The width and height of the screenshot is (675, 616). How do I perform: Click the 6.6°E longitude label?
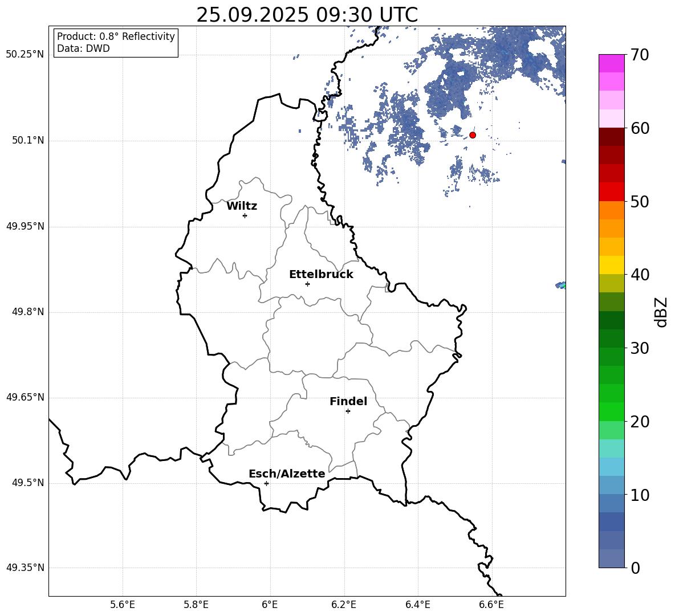[x=491, y=605]
